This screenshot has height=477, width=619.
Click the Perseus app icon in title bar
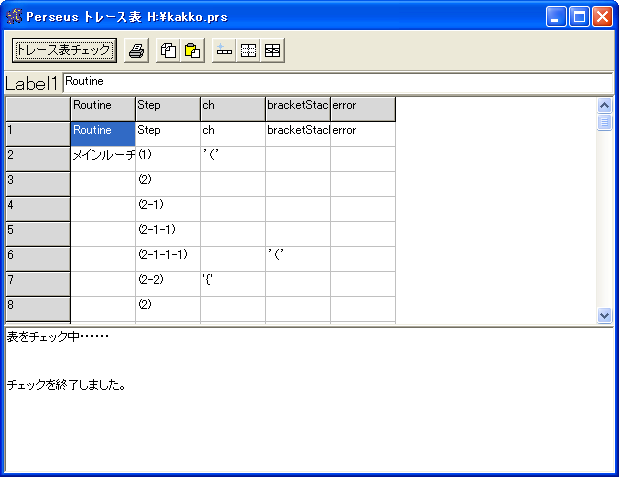(14, 17)
